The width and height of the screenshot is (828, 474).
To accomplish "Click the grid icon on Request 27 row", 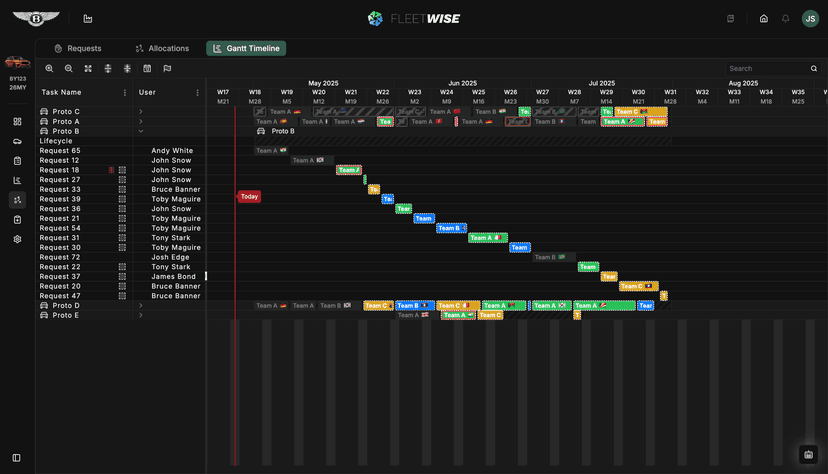I will (x=123, y=179).
